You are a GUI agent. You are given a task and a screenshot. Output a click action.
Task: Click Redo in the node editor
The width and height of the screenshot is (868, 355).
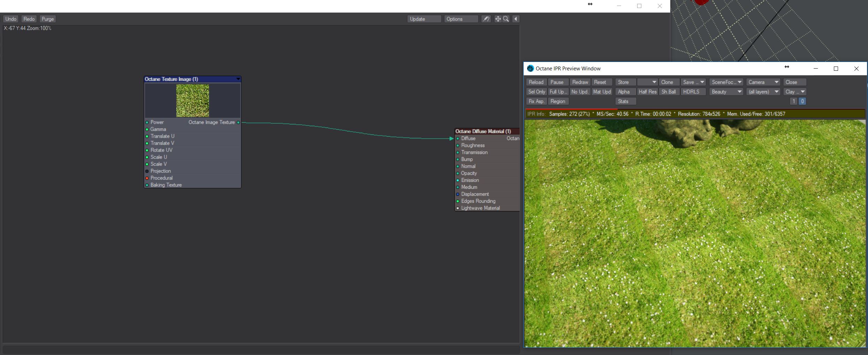tap(29, 19)
